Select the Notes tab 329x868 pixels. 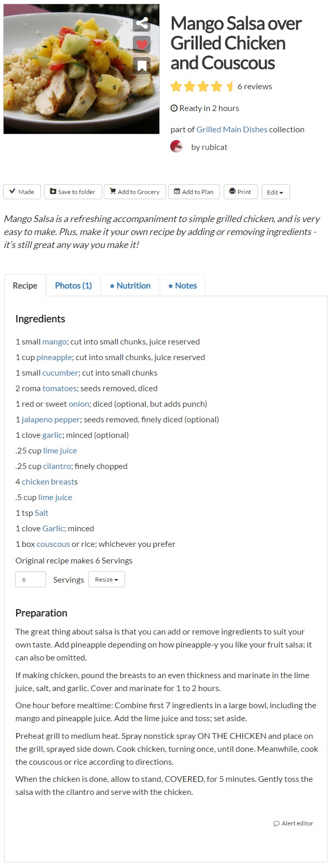183,286
